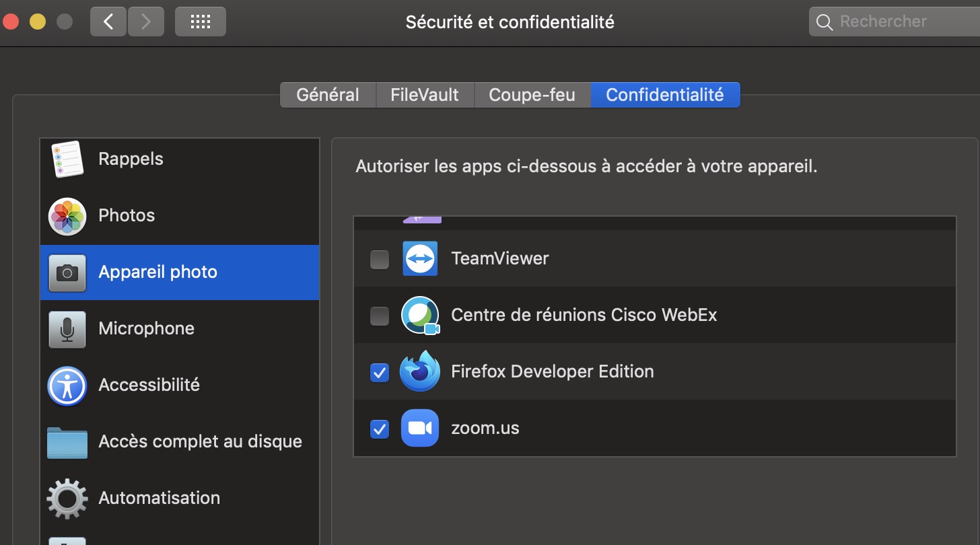Click the Centre de réunions Cisco WebEx label
This screenshot has width=980, height=545.
[584, 315]
